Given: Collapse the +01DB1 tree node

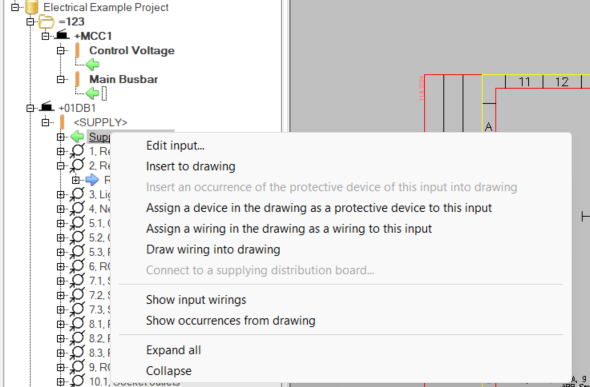Looking at the screenshot, I should 30,108.
